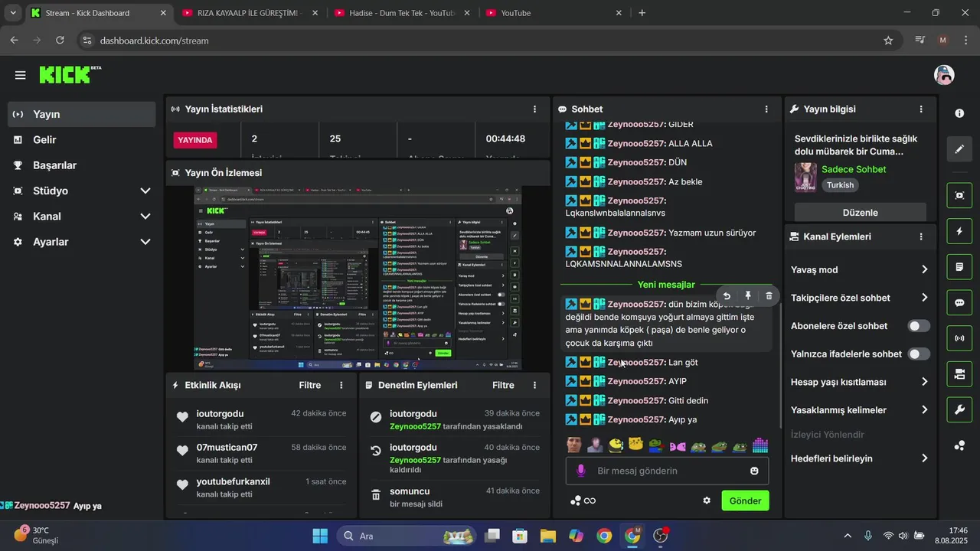Open Takipçilere özel sohbet options
980x551 pixels.
(860, 298)
